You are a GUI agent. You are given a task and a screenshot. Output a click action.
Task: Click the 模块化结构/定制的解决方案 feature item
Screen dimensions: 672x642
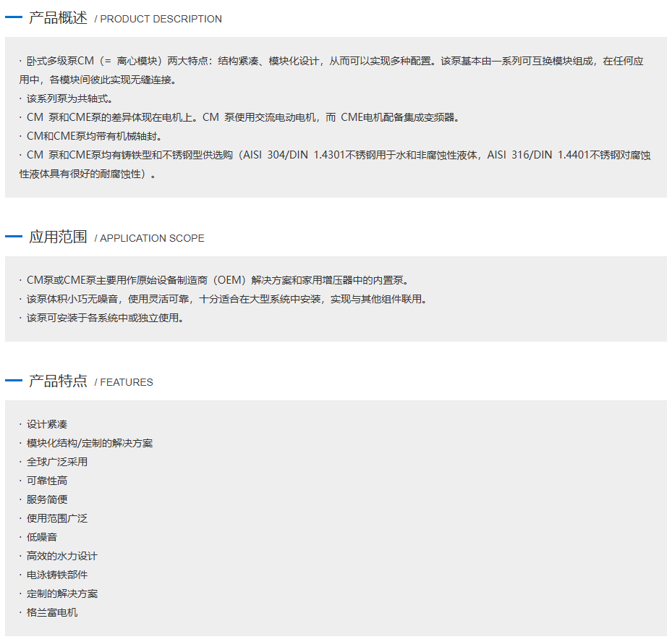90,443
